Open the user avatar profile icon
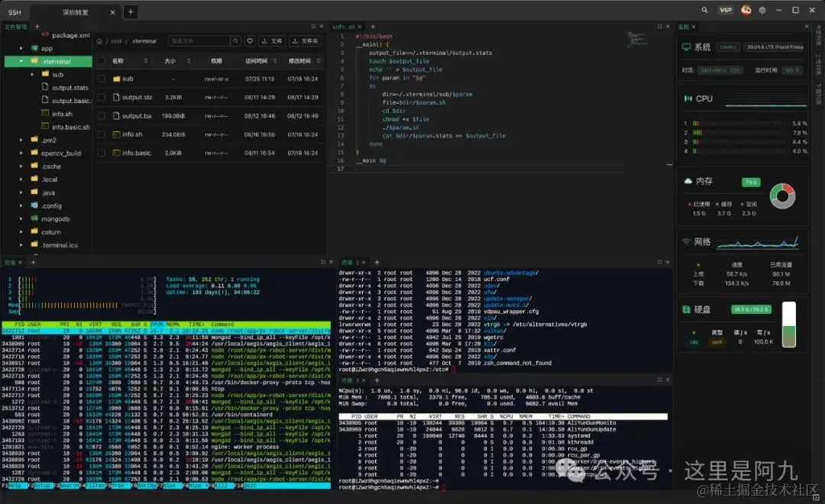The image size is (825, 504). click(x=746, y=10)
